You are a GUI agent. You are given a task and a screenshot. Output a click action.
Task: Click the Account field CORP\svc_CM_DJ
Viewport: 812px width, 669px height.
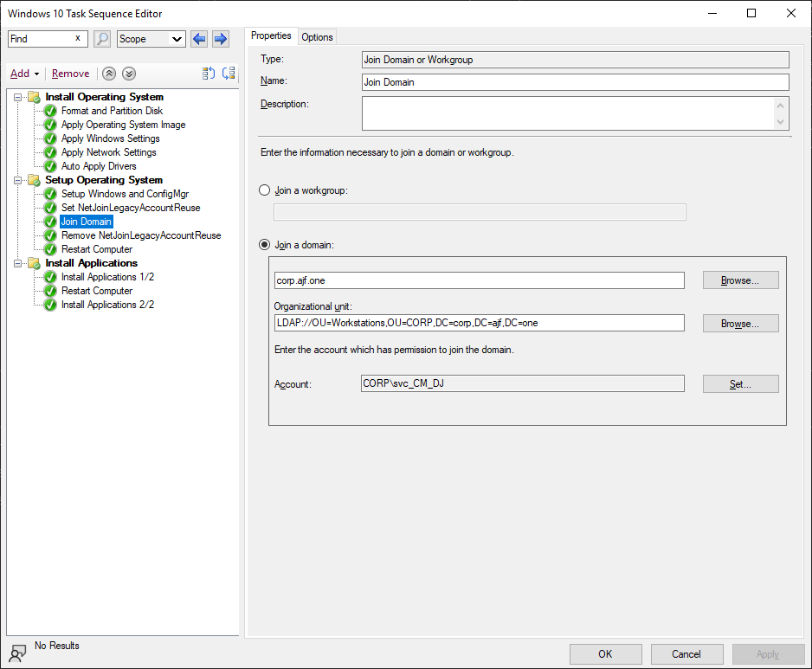pyautogui.click(x=523, y=383)
